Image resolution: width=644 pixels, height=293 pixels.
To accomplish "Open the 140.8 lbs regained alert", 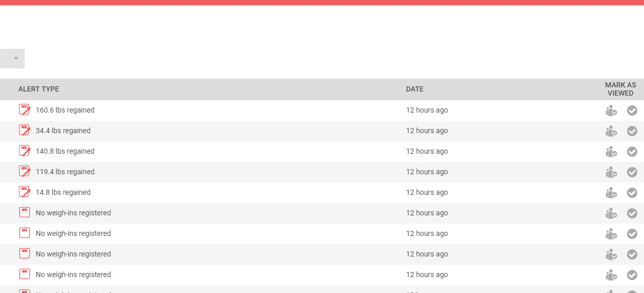I will (x=65, y=151).
